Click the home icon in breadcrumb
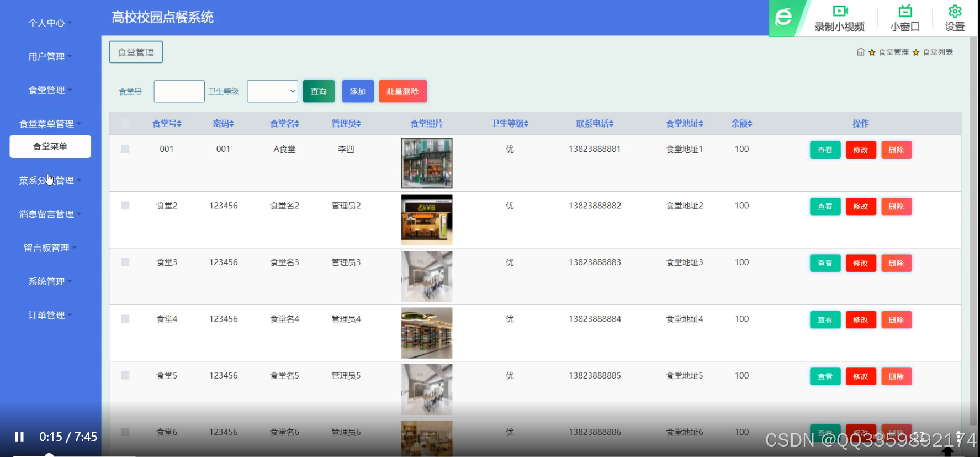Image resolution: width=980 pixels, height=457 pixels. [x=860, y=52]
